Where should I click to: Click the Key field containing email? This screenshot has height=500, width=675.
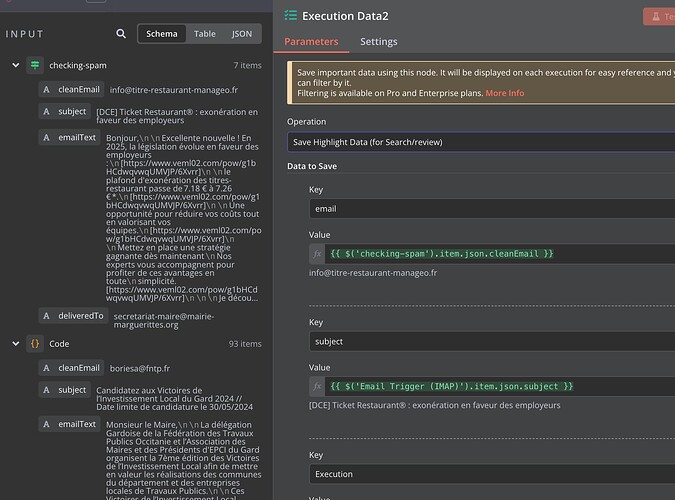click(x=492, y=209)
